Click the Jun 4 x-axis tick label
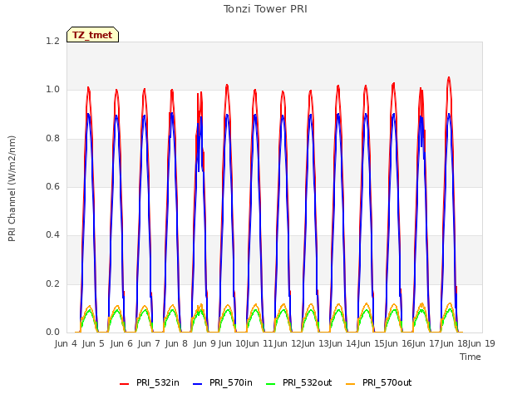Screen dimensions: 532x399 [66, 343]
